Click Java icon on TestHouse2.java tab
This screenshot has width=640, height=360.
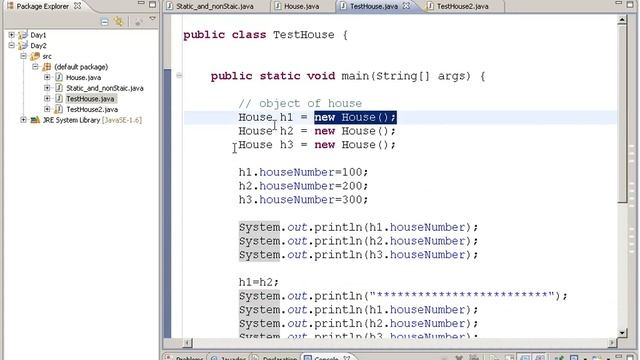430,6
